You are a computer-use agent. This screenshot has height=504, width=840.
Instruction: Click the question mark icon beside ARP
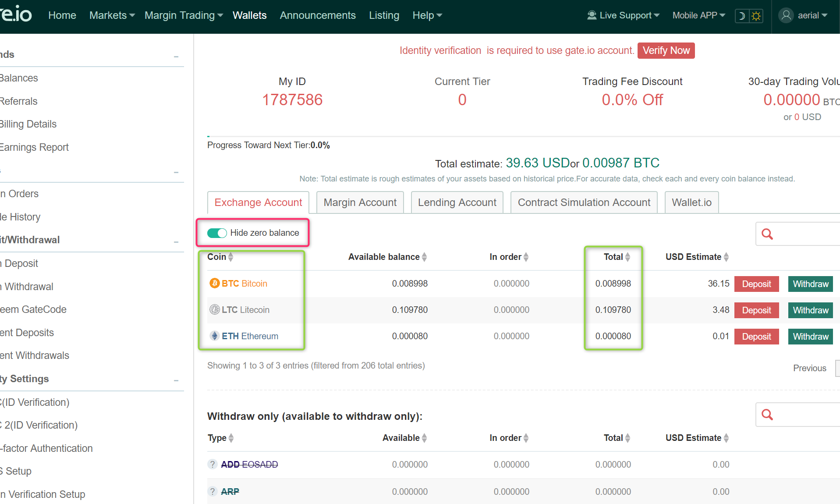(213, 492)
